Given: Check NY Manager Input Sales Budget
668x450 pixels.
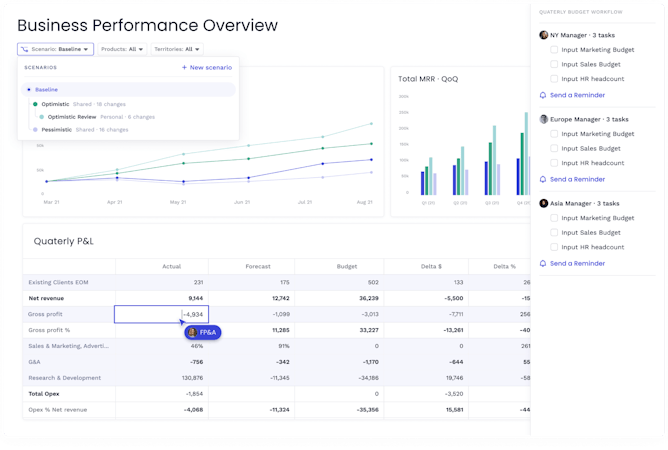Looking at the screenshot, I should click(x=554, y=64).
